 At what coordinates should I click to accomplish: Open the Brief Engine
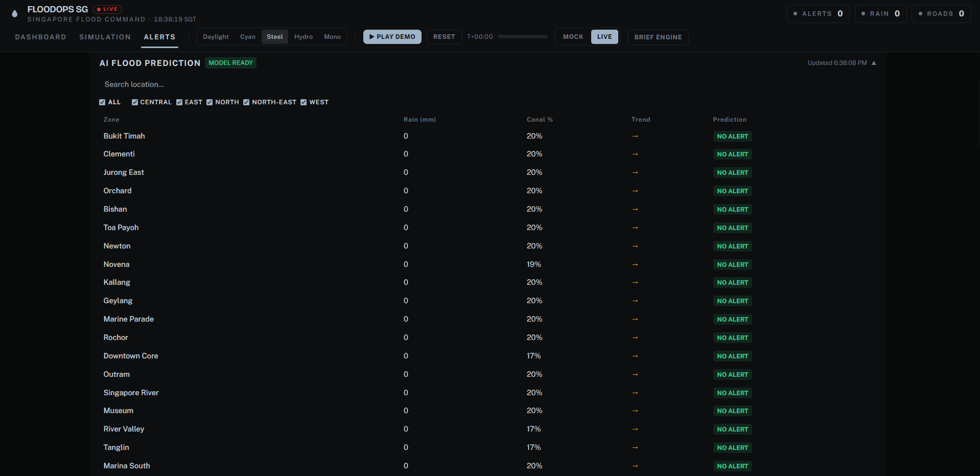[x=658, y=37]
